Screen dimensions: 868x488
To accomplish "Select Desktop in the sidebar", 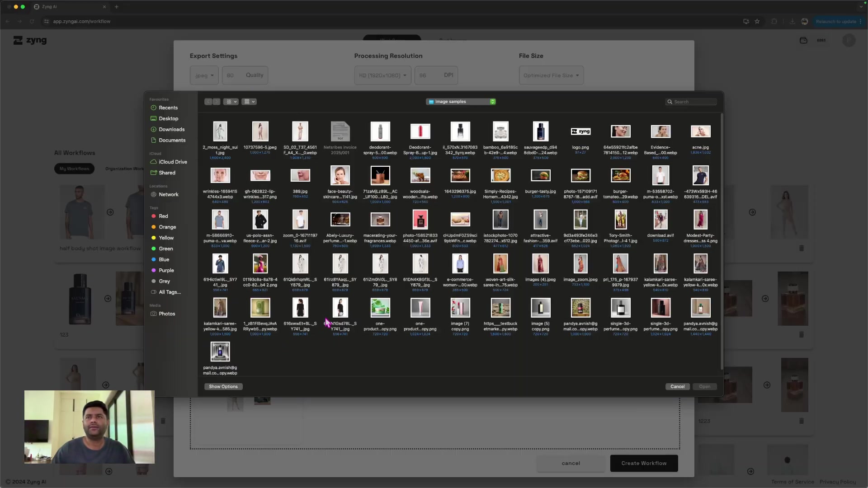I will 168,119.
